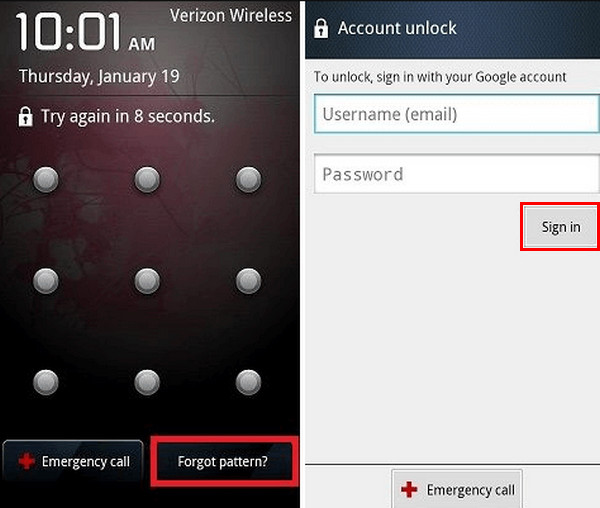The width and height of the screenshot is (600, 508).
Task: Tap the top-right pattern dot
Action: [248, 179]
